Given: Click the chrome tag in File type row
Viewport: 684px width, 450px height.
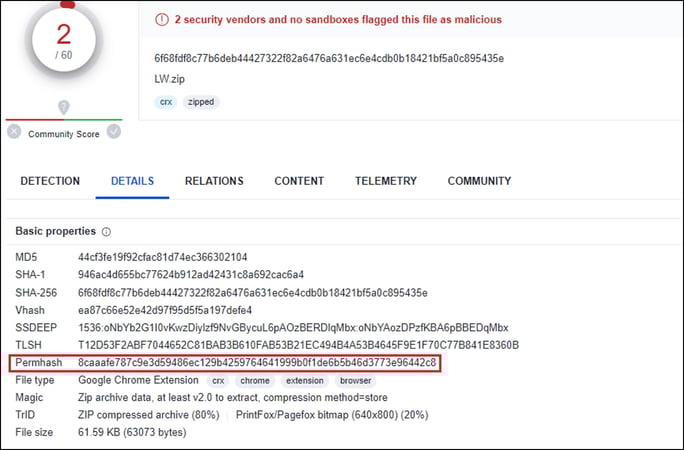Looking at the screenshot, I should (255, 380).
